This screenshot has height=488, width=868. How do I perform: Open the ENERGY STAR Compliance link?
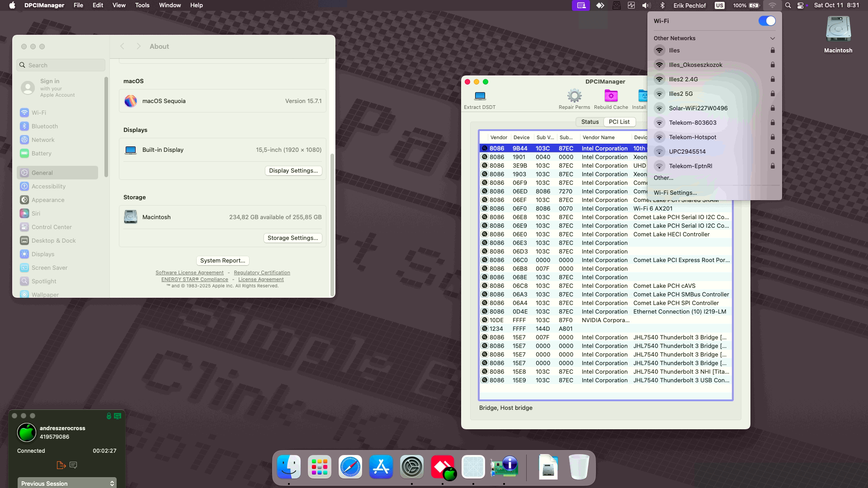tap(195, 280)
